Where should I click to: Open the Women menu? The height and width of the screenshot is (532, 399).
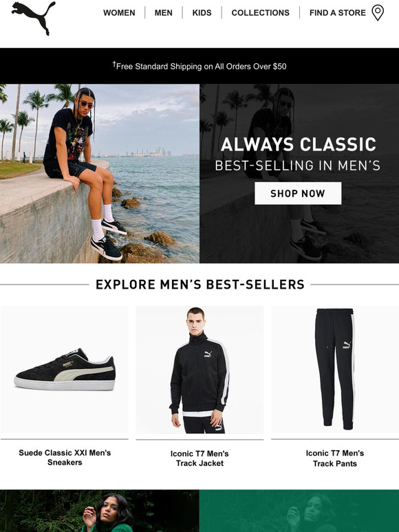tap(119, 13)
